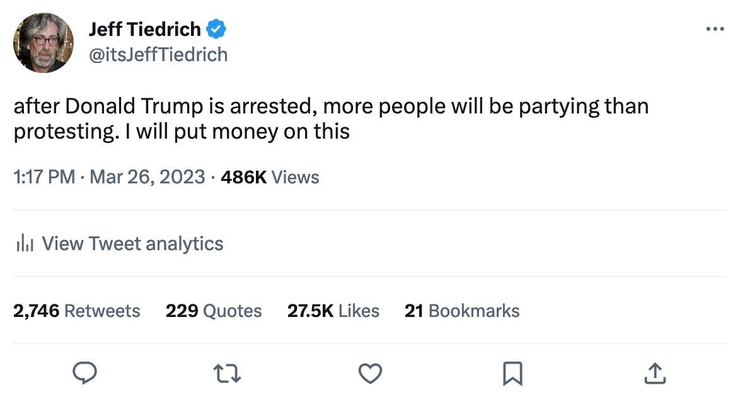This screenshot has height=397, width=740.
Task: Open the share upload arrow icon
Action: pos(655,373)
